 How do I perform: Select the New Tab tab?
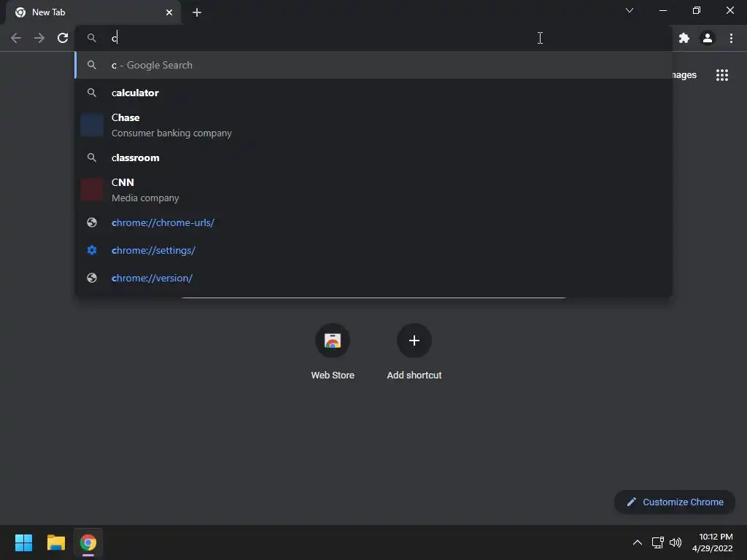coord(93,12)
